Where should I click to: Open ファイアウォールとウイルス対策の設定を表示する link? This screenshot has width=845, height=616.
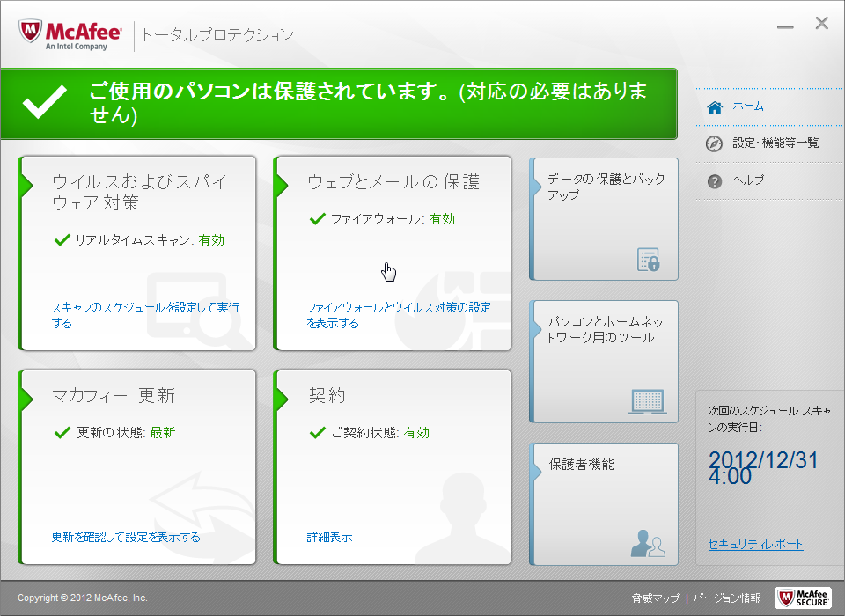(398, 315)
